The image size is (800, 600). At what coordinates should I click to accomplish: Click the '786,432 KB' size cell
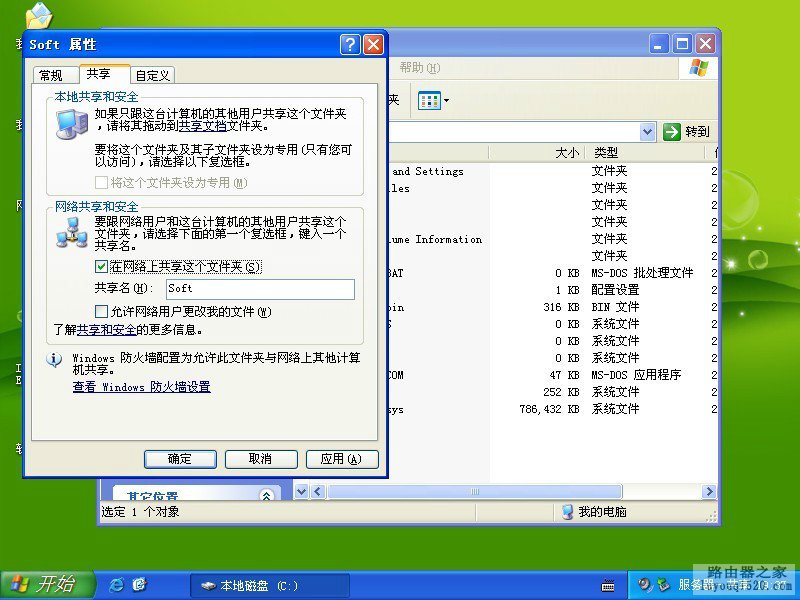coord(549,409)
